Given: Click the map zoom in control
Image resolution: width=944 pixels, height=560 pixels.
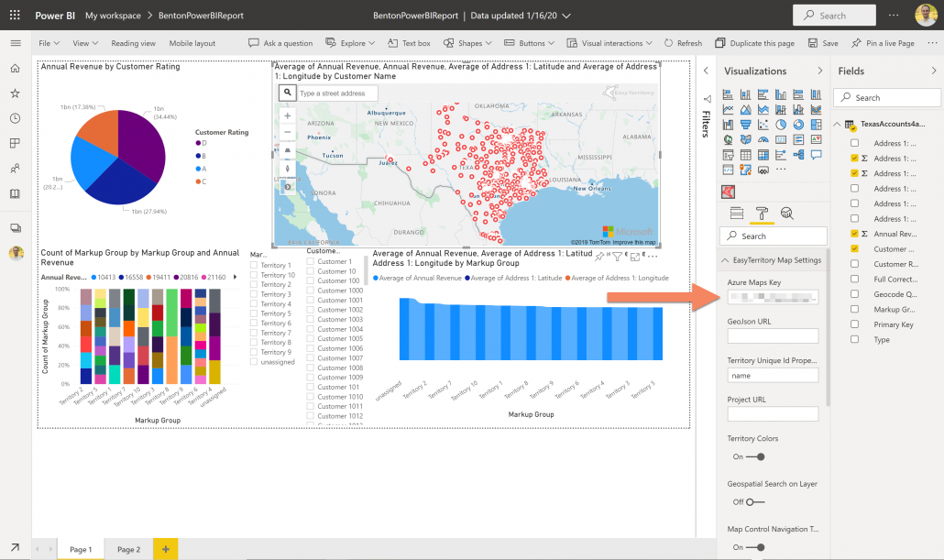Looking at the screenshot, I should click(x=286, y=117).
